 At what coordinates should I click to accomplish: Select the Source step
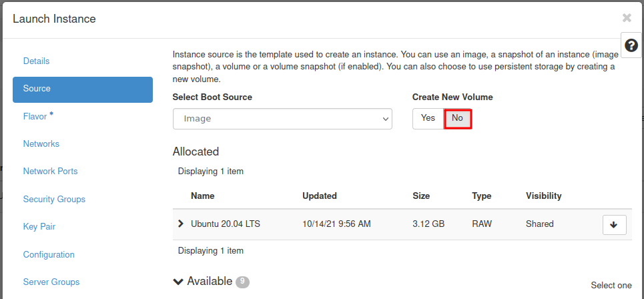pyautogui.click(x=82, y=89)
